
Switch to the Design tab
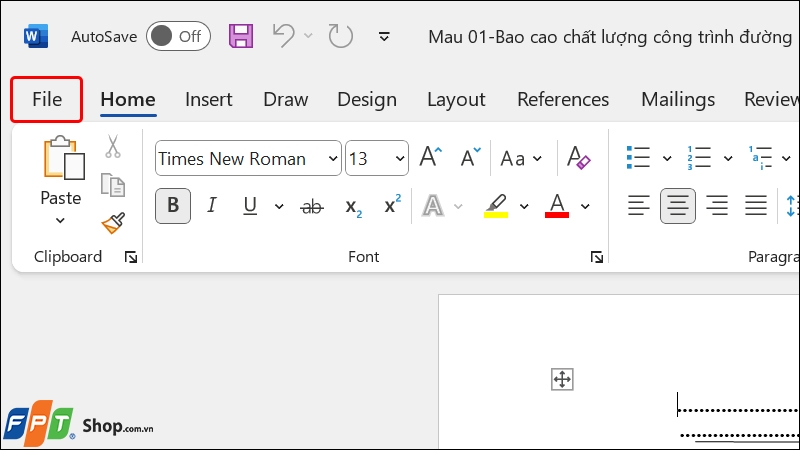tap(367, 99)
